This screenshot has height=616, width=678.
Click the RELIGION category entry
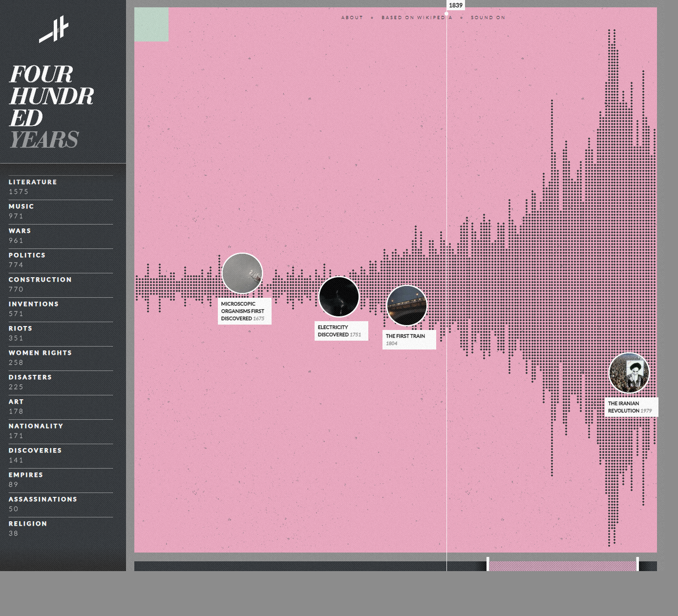(x=27, y=523)
